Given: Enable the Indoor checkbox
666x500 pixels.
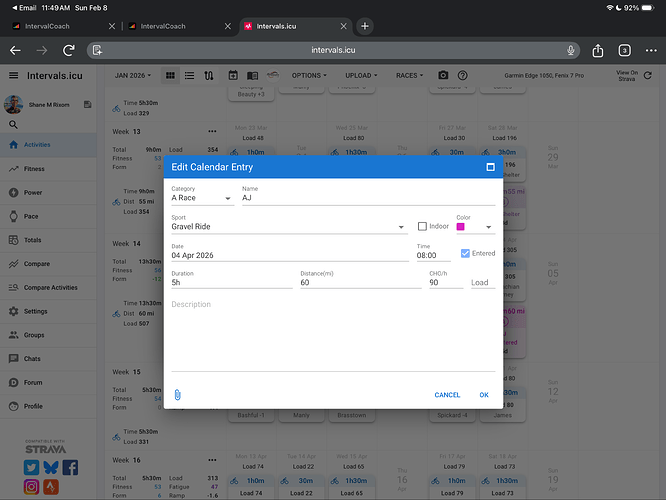Looking at the screenshot, I should [x=422, y=227].
